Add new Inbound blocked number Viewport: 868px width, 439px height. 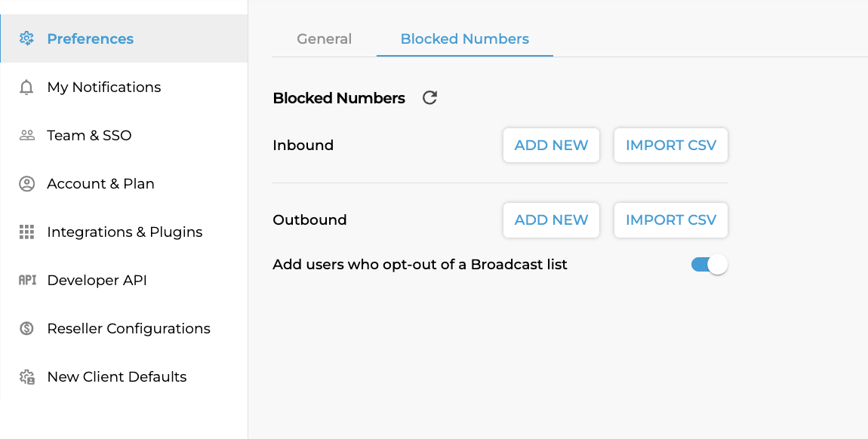pyautogui.click(x=551, y=146)
